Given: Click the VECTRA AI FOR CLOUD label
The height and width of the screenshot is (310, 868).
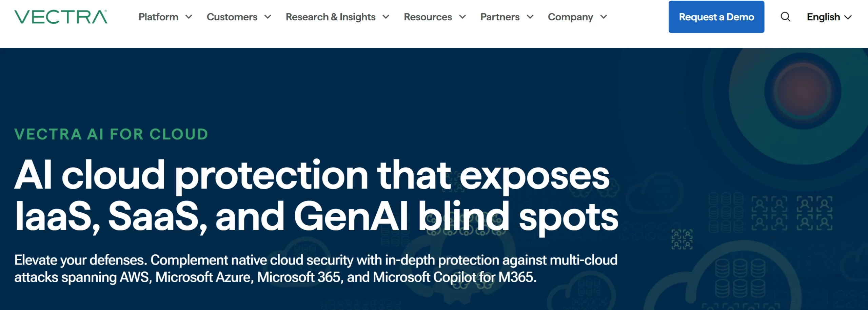Looking at the screenshot, I should (111, 134).
